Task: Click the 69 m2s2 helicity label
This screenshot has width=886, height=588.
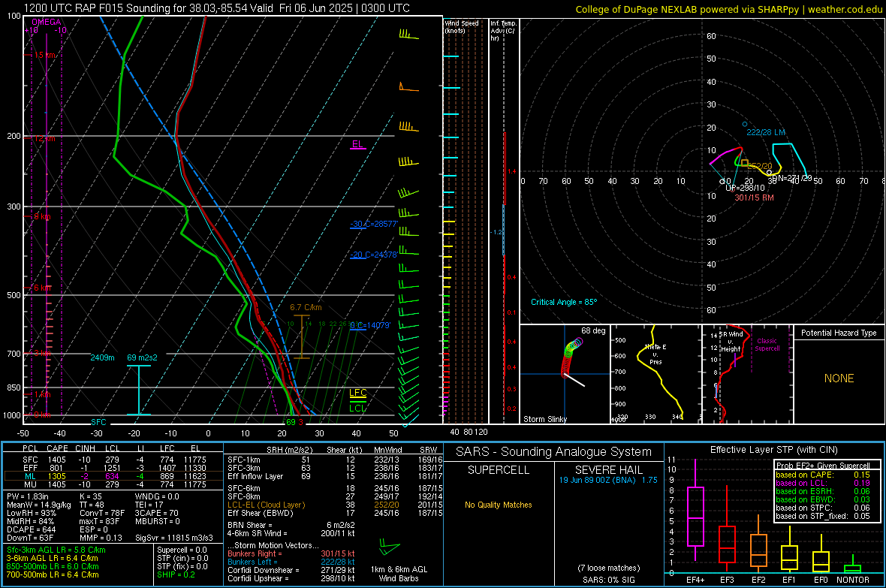Action: tap(142, 357)
